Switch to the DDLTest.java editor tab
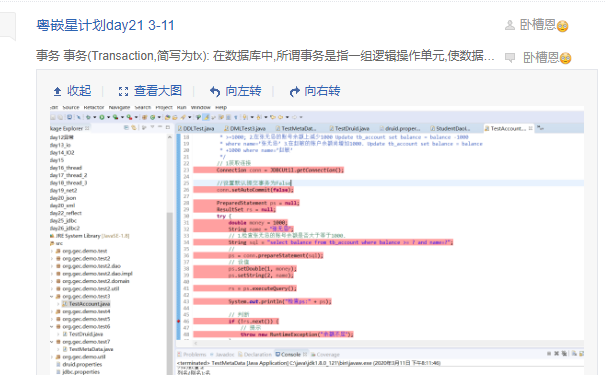 196,128
